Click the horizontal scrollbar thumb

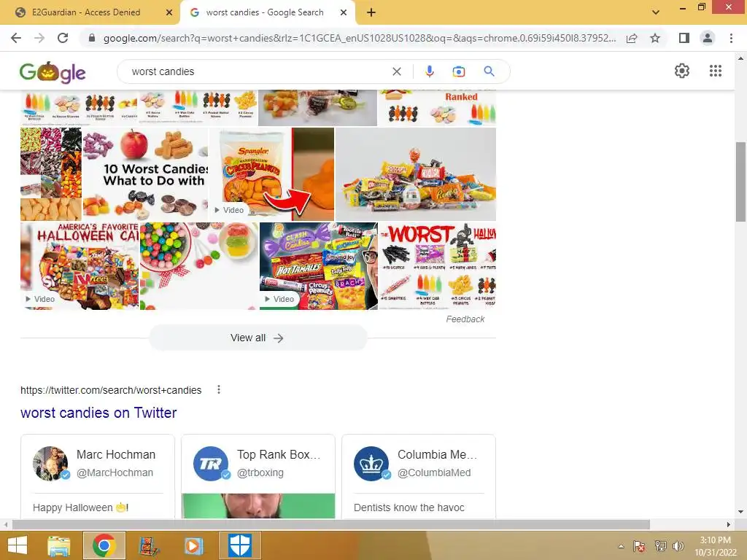point(331,524)
